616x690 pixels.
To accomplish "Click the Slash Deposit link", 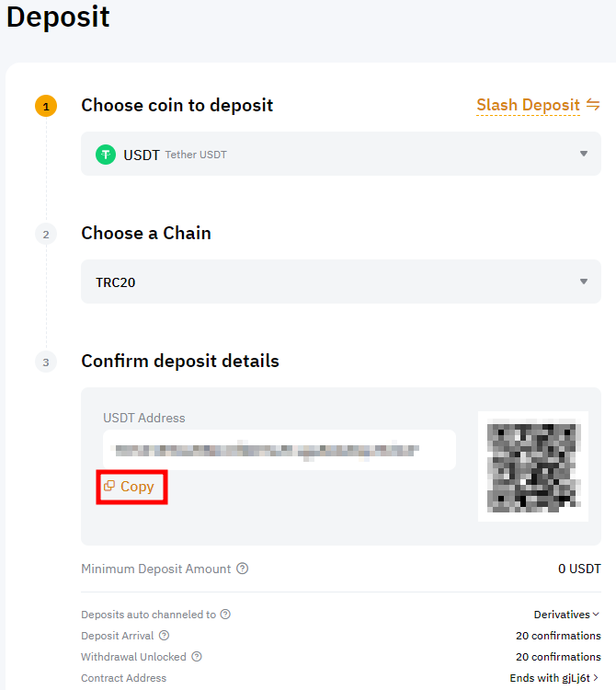I will tap(528, 105).
